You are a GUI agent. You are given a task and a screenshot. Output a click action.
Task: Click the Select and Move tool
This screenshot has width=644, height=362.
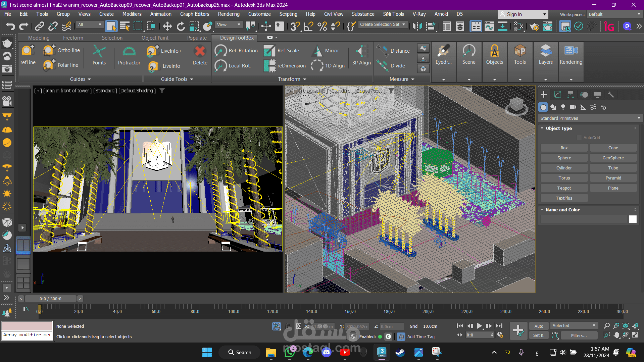tap(167, 26)
